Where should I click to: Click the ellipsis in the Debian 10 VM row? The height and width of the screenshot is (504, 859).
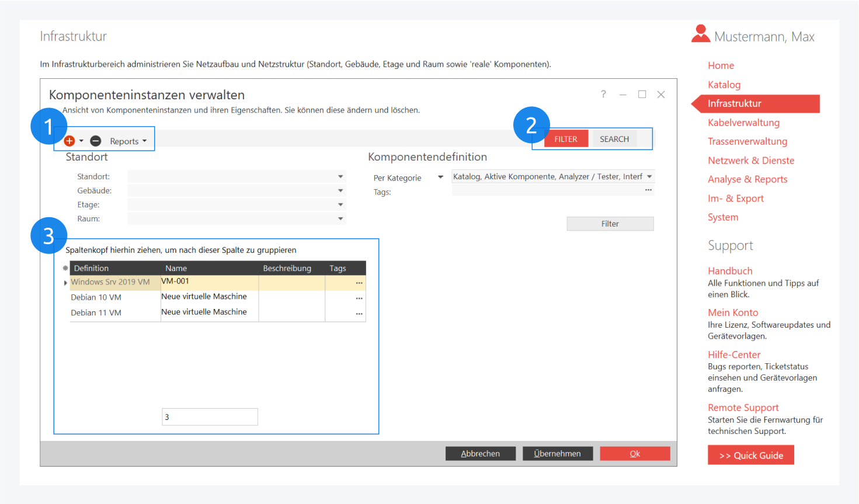(359, 298)
